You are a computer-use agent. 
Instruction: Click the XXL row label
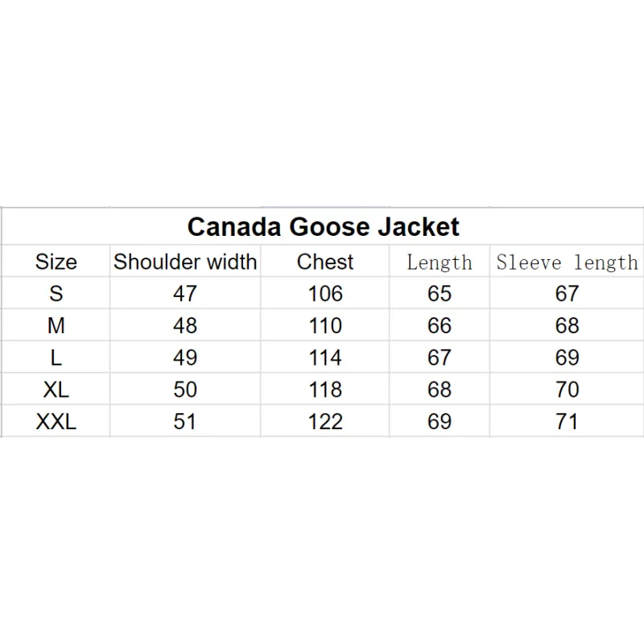tap(56, 421)
